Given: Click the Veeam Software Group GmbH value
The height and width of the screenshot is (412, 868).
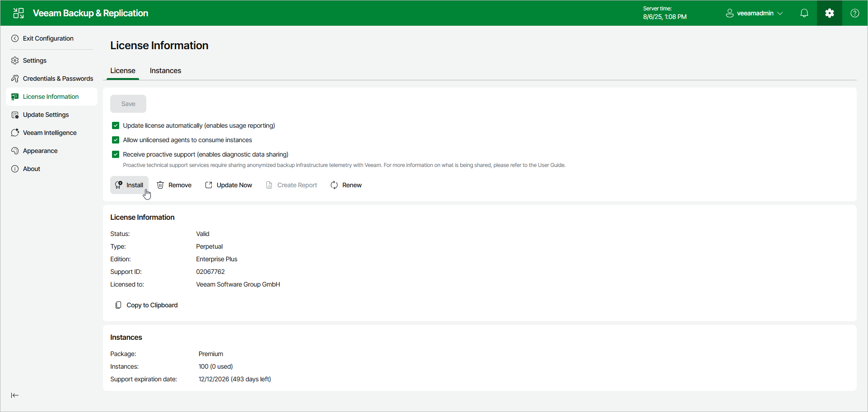Looking at the screenshot, I should tap(238, 284).
